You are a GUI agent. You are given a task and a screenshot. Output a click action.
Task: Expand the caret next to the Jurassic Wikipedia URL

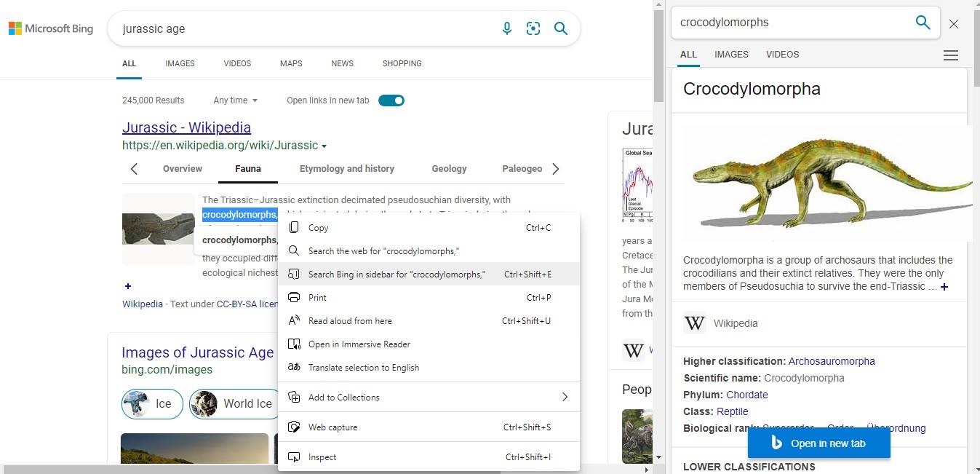[324, 145]
